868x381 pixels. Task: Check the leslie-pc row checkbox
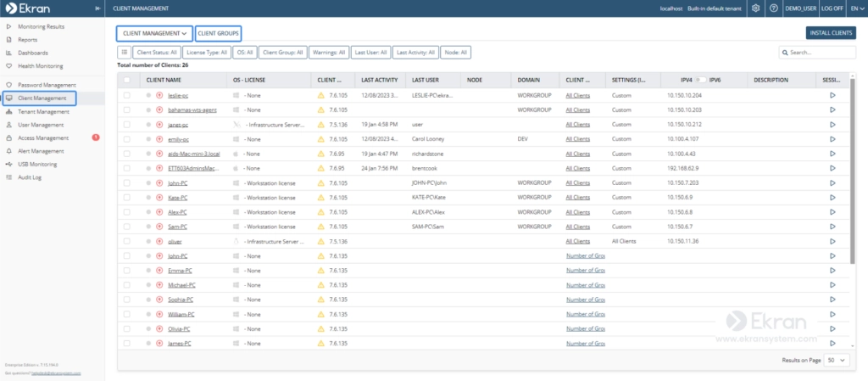(x=127, y=95)
